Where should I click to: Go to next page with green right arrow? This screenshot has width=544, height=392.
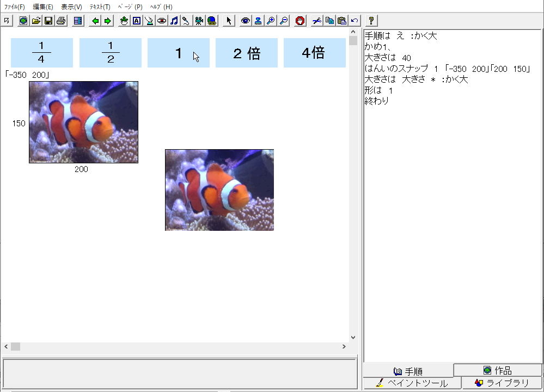pos(108,21)
